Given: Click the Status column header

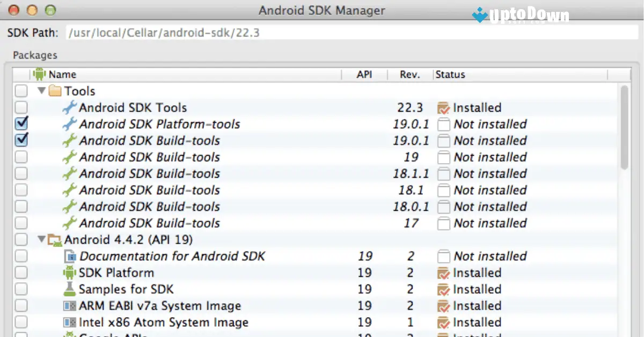Looking at the screenshot, I should click(450, 74).
